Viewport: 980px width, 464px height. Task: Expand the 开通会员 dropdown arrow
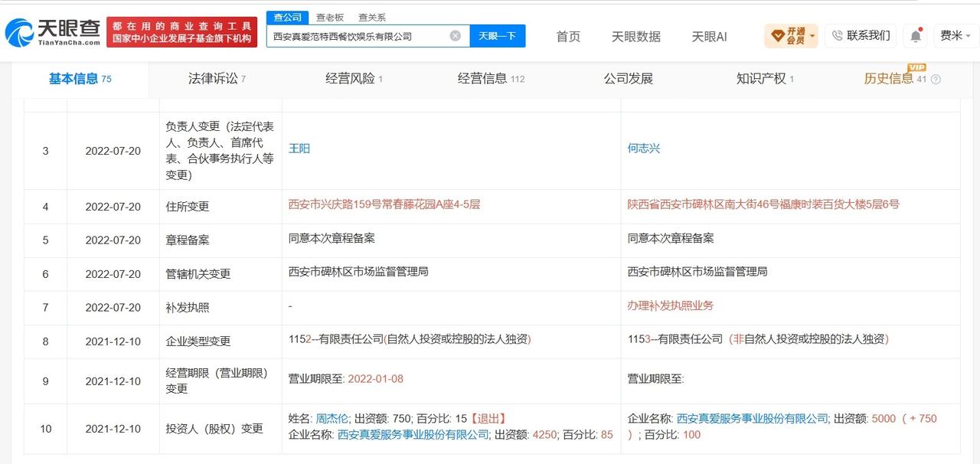click(812, 36)
